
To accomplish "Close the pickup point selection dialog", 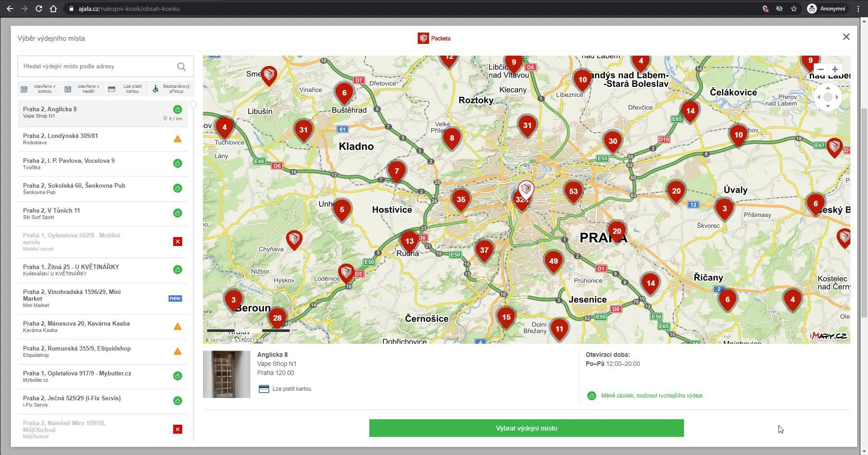I will pyautogui.click(x=846, y=37).
